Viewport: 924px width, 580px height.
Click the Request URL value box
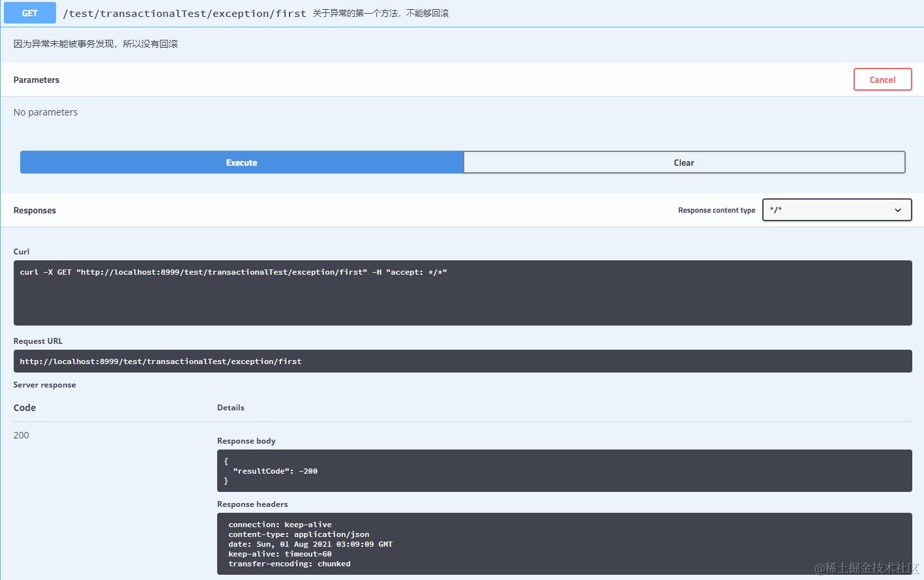tap(462, 361)
